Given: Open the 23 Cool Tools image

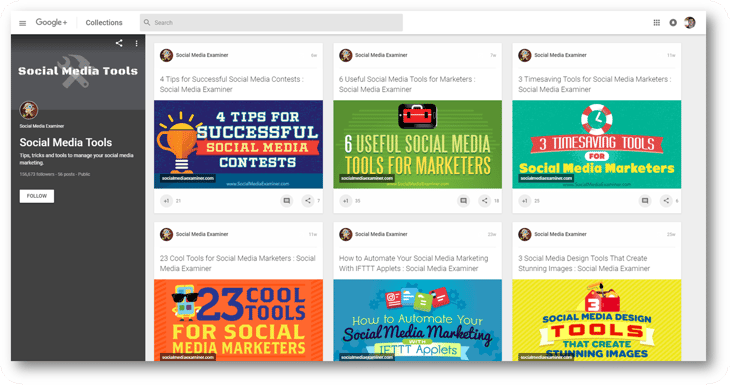Looking at the screenshot, I should click(238, 320).
